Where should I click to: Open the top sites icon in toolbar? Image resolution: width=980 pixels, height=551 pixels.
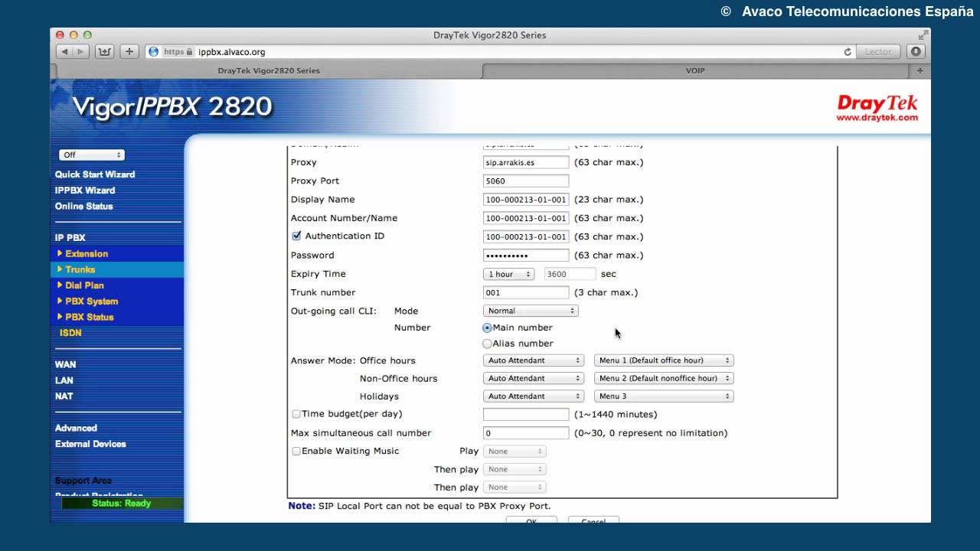[105, 51]
